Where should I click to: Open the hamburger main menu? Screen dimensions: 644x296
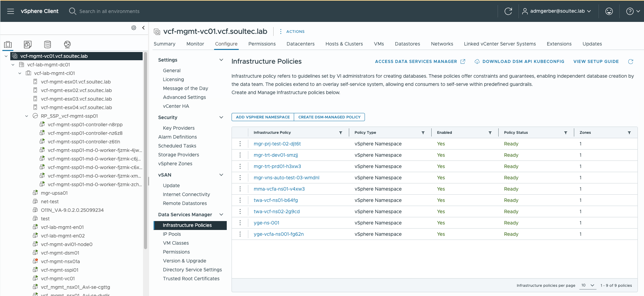[x=11, y=11]
